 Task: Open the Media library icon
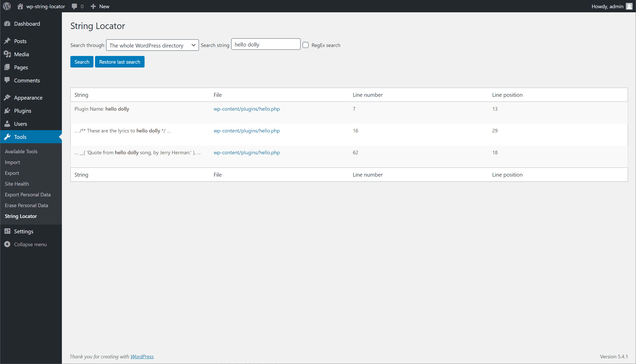[7, 54]
